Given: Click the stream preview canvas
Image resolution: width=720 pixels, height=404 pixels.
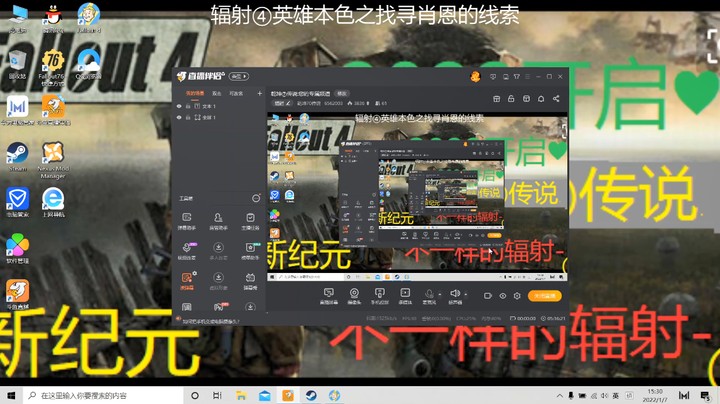Looking at the screenshot, I should [x=417, y=196].
